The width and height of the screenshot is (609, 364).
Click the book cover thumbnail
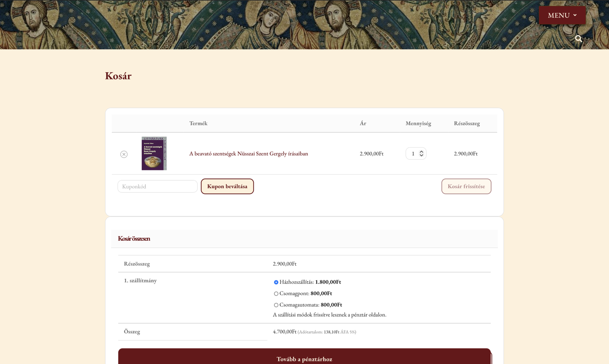154,153
